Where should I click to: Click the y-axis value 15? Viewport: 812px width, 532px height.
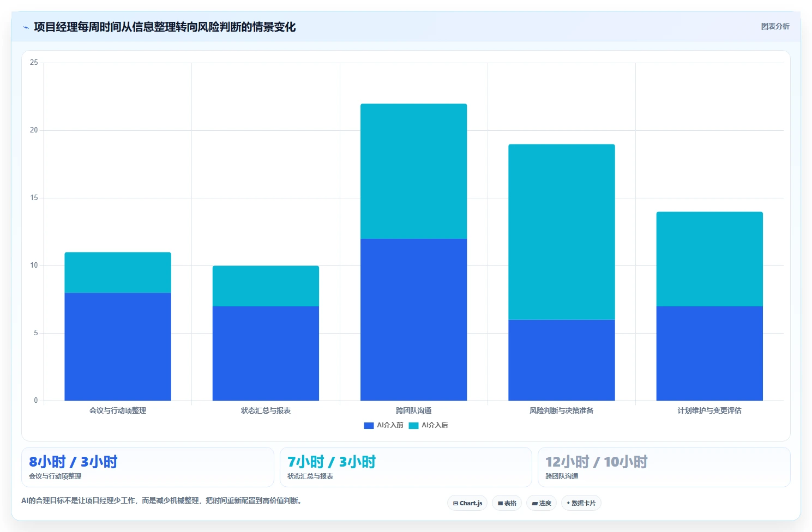coord(34,198)
